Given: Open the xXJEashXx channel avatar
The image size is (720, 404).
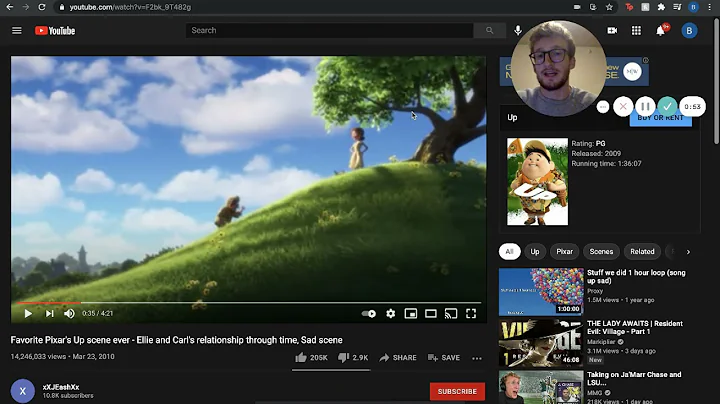Looking at the screenshot, I should coord(22,391).
